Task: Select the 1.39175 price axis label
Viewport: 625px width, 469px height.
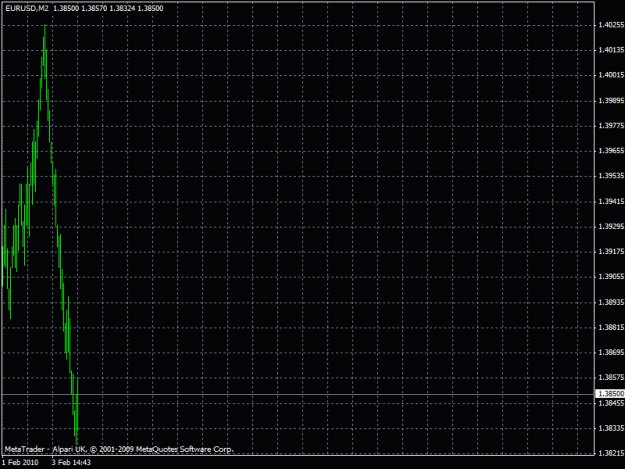Action: 611,251
